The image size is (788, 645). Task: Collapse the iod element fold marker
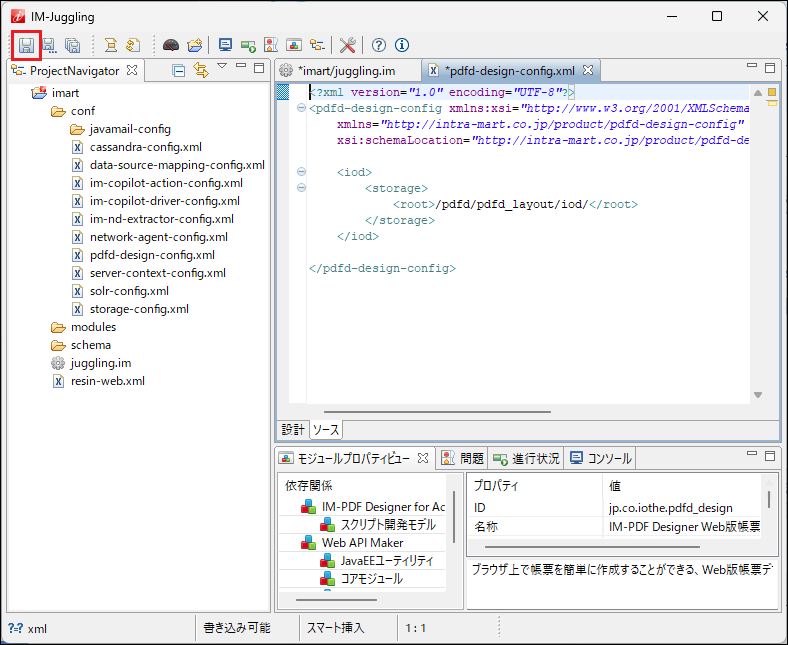tap(302, 172)
